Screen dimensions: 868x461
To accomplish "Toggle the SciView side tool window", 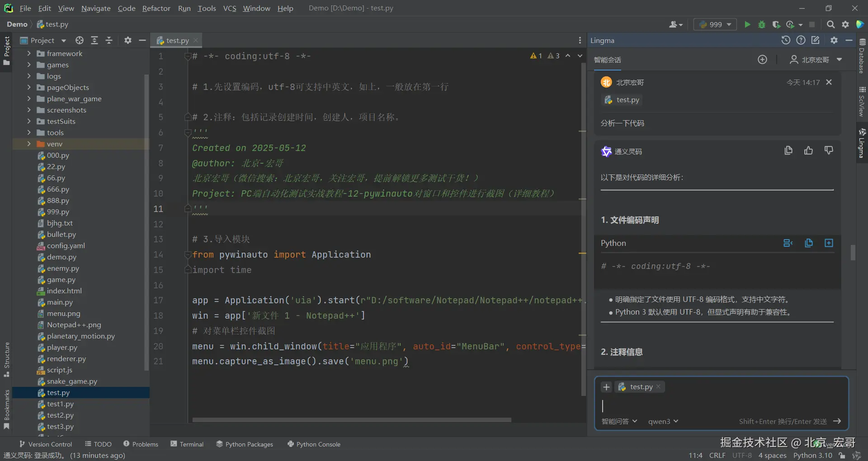I will (862, 101).
